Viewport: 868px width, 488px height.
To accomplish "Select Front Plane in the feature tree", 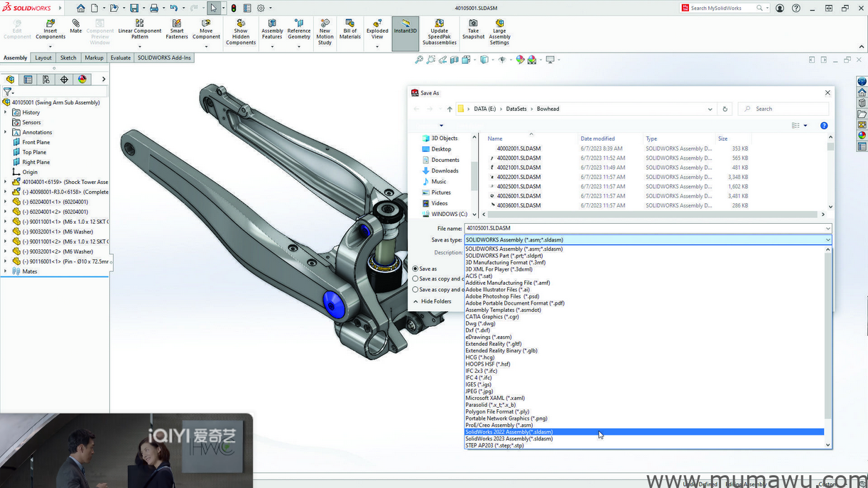I will tap(36, 142).
